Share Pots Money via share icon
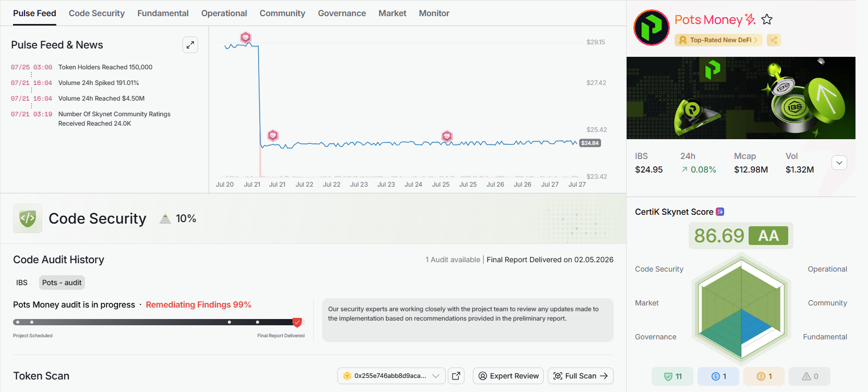 [774, 40]
